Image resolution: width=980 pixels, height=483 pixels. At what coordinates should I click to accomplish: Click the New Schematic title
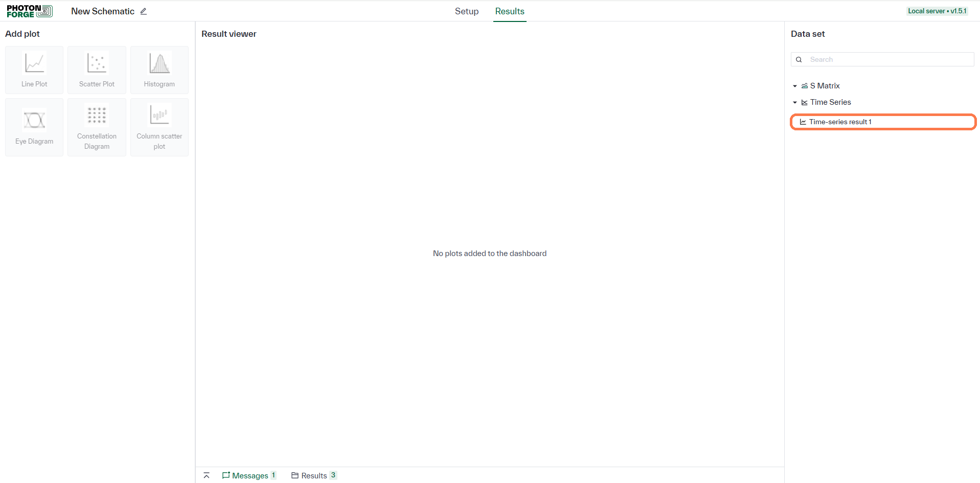(x=103, y=11)
